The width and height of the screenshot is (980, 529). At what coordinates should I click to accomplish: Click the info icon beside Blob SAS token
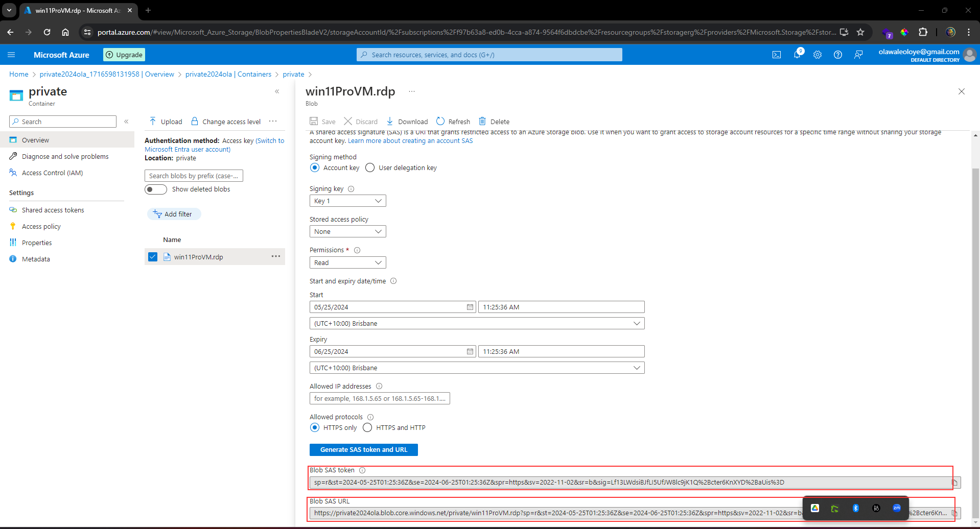tap(362, 470)
